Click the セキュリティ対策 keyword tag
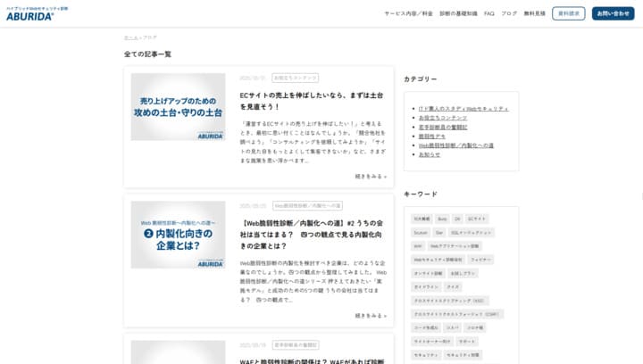This screenshot has height=364, width=643. pos(463,354)
